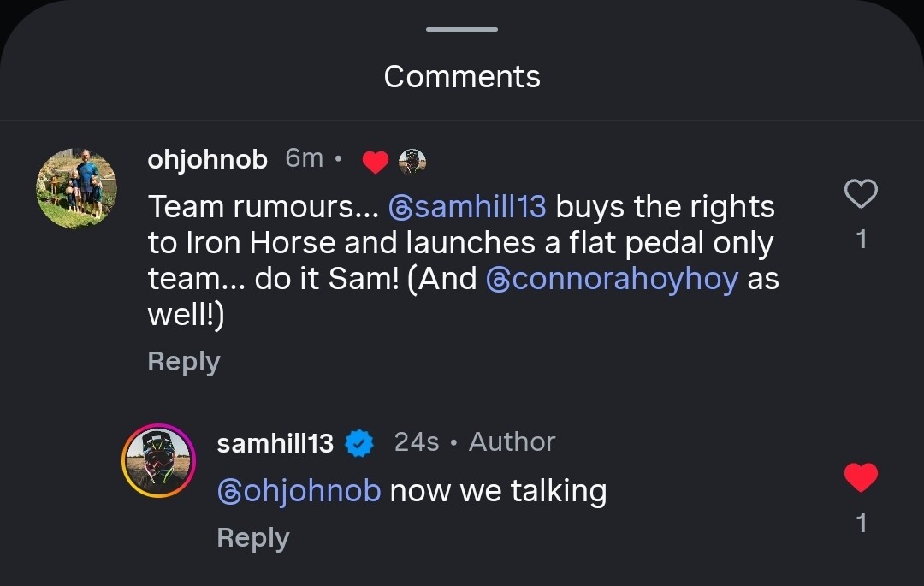This screenshot has height=586, width=924.
Task: View samhill13's story from avatar ring
Action: pos(159,460)
